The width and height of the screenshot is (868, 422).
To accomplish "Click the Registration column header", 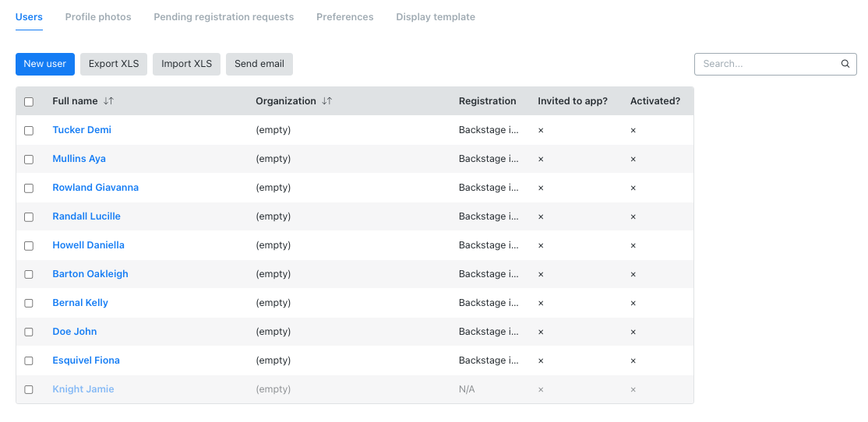I will (487, 101).
